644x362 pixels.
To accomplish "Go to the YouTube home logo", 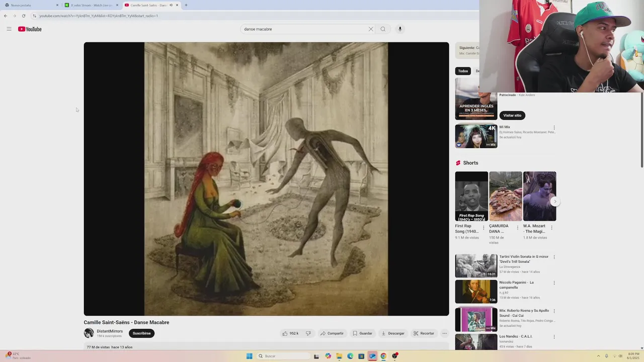I will pyautogui.click(x=30, y=29).
